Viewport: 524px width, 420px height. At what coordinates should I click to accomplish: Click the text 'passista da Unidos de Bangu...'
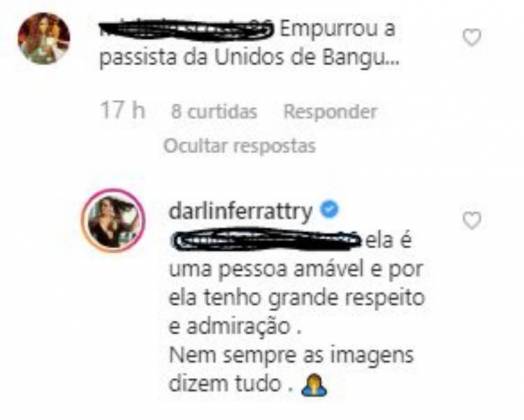[x=250, y=58]
